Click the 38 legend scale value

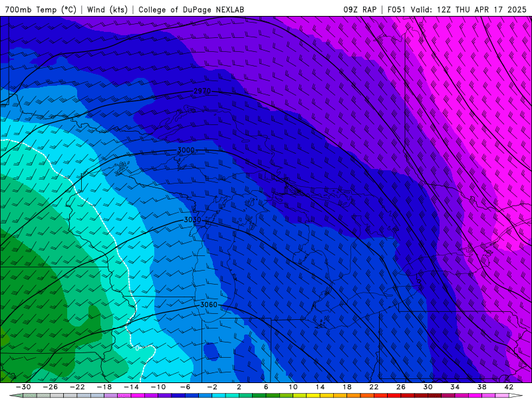[481, 387]
